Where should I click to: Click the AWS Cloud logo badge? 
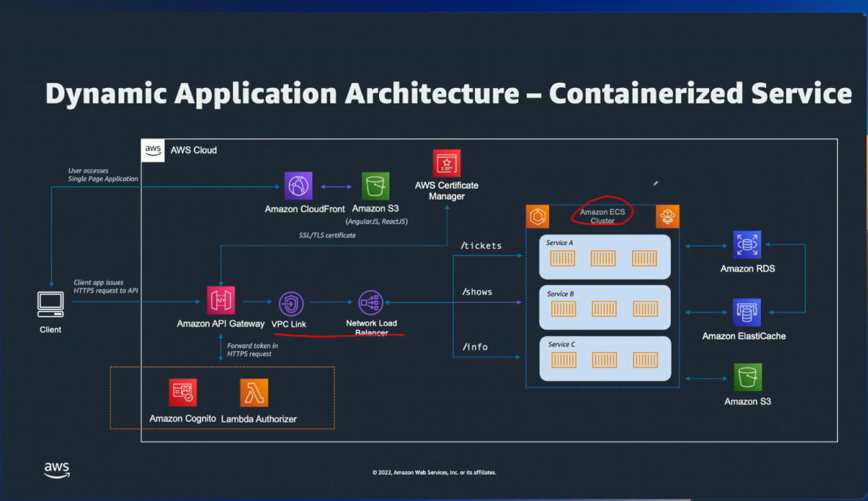coord(152,150)
